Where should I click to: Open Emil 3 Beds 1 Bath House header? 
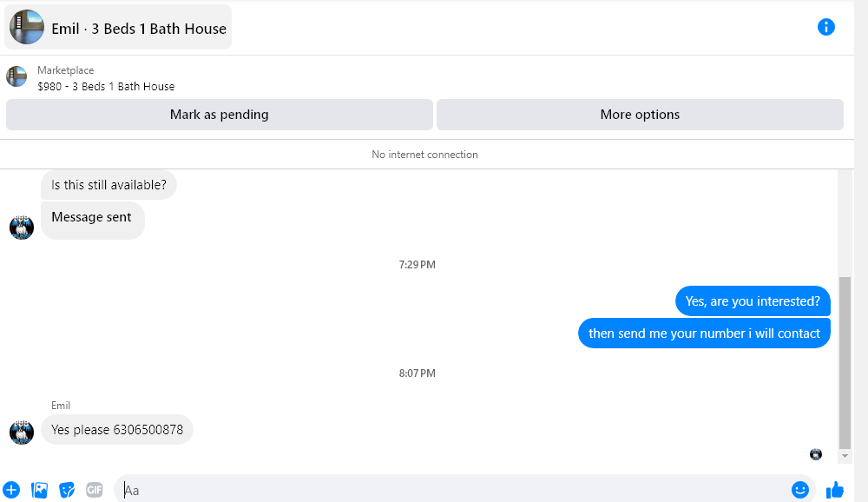(119, 28)
